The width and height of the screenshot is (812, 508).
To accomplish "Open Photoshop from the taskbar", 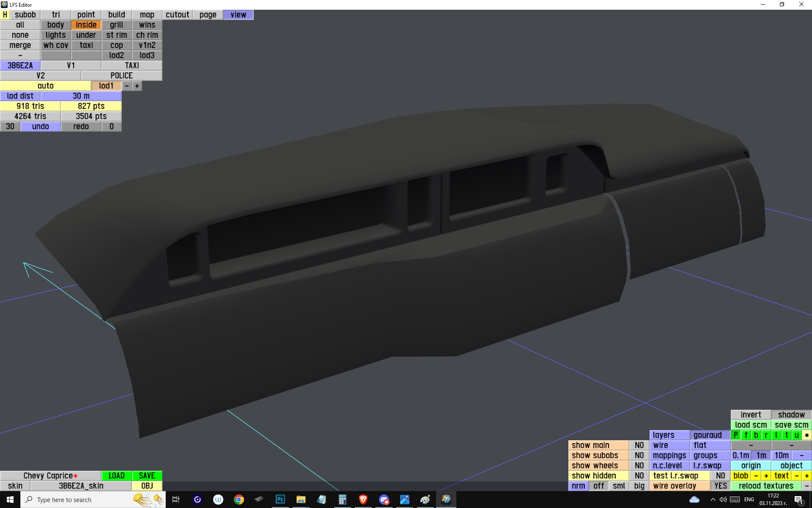I will (x=280, y=500).
